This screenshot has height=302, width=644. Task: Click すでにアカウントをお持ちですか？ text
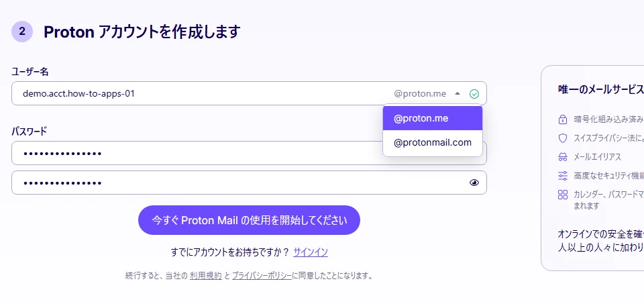pyautogui.click(x=230, y=252)
